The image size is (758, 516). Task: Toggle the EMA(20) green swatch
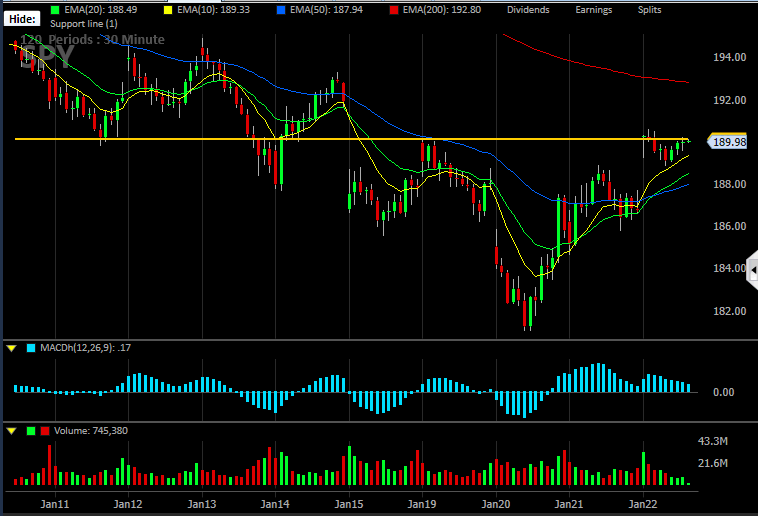tap(56, 10)
